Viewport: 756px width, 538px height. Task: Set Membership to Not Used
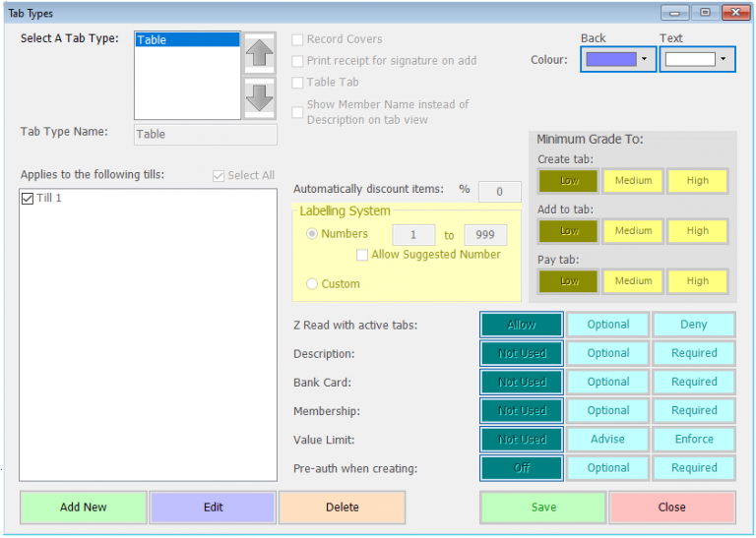pos(522,411)
